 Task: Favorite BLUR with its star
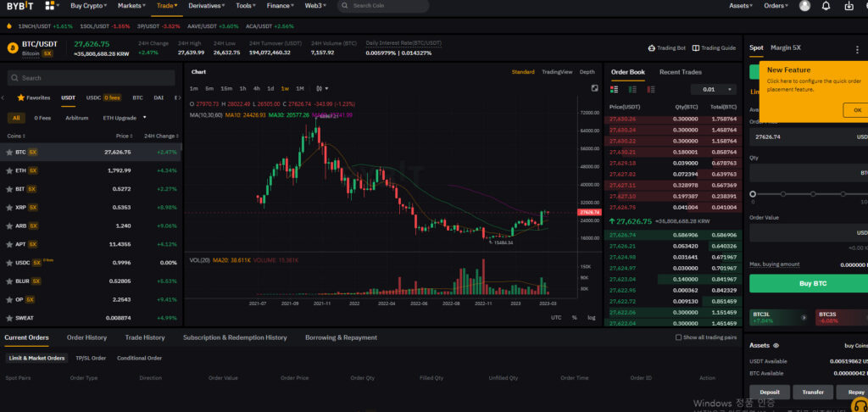(x=9, y=281)
